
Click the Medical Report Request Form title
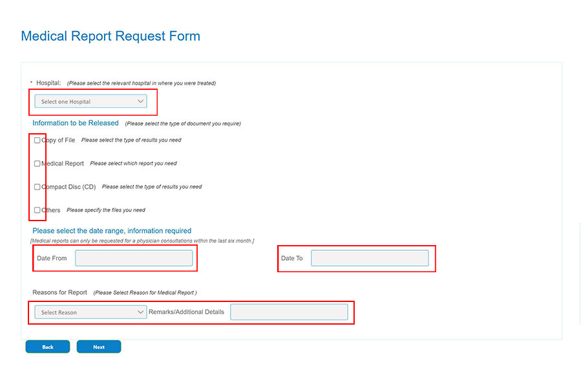pyautogui.click(x=110, y=36)
